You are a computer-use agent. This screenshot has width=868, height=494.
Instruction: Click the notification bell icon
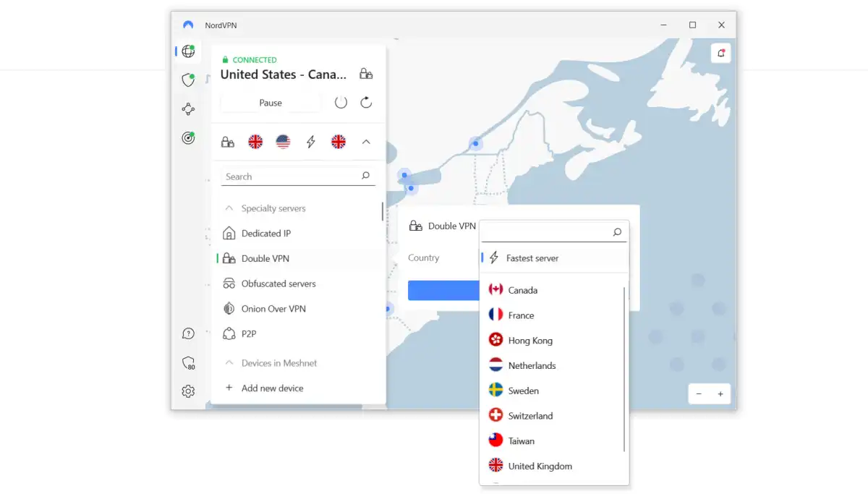coord(720,53)
